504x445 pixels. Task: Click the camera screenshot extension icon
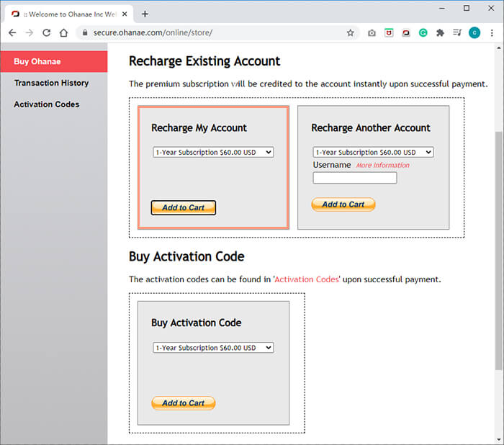coord(372,32)
